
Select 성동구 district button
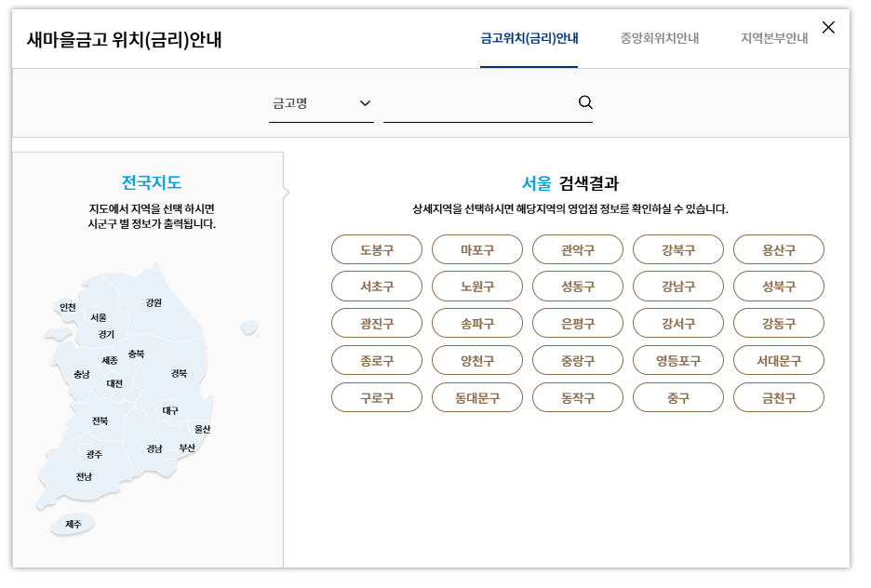(x=578, y=286)
